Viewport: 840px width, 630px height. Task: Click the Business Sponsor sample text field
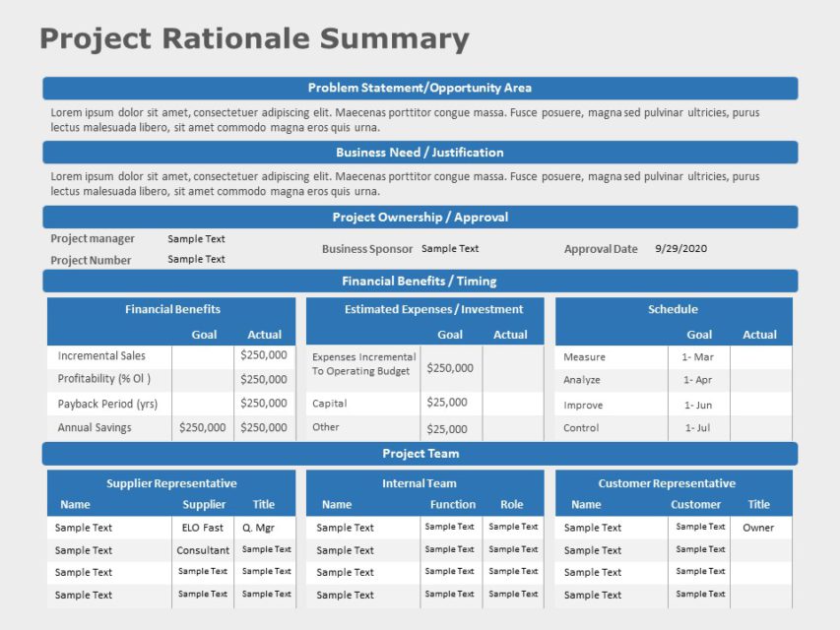(x=449, y=248)
